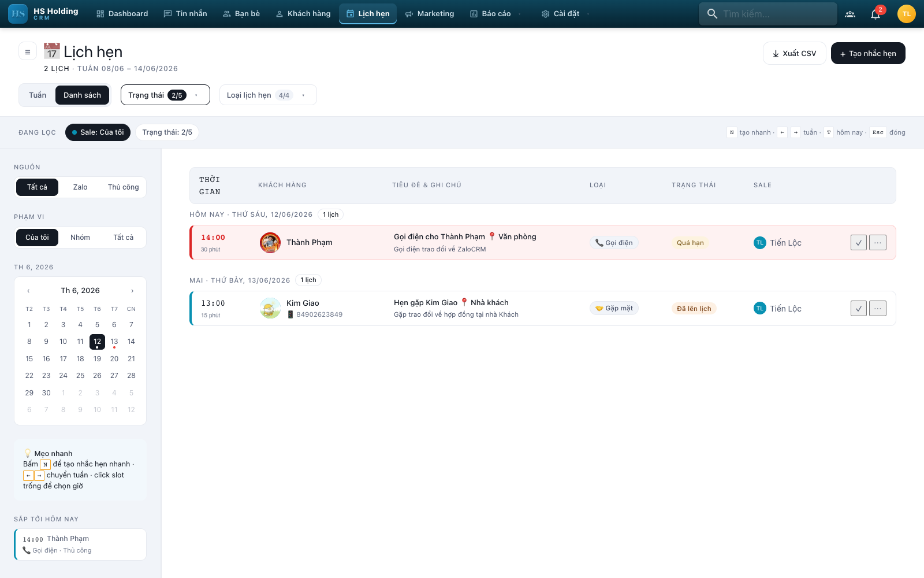Click the Th 6, 2026 month label
This screenshot has width=924, height=578.
click(x=80, y=291)
